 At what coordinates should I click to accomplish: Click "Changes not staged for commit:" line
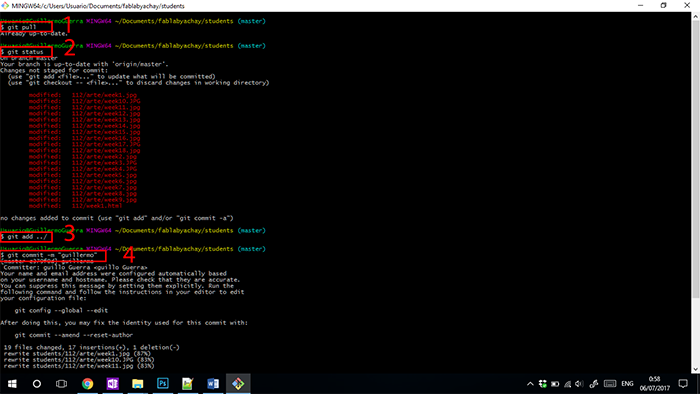[54, 71]
